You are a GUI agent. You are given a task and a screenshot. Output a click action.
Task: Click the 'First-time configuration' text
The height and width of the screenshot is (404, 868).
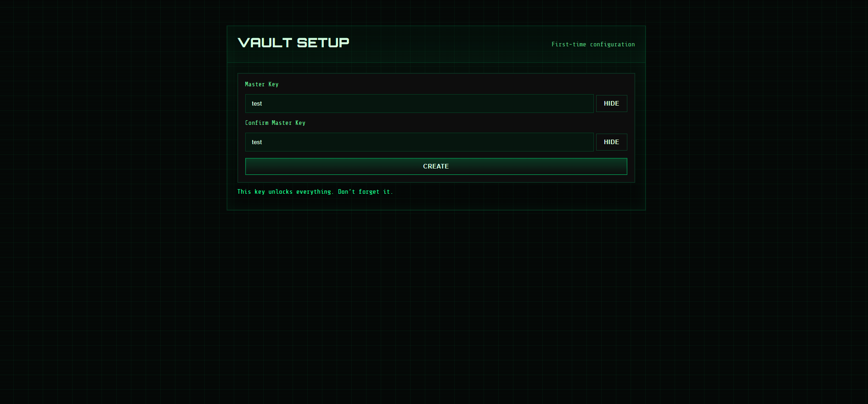593,45
